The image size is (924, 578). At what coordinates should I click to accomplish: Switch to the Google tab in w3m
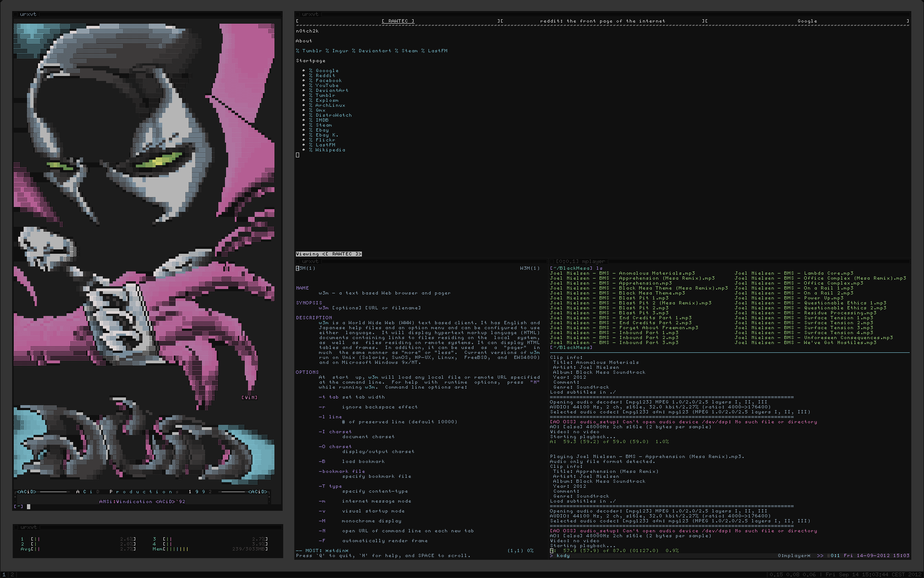coord(807,21)
